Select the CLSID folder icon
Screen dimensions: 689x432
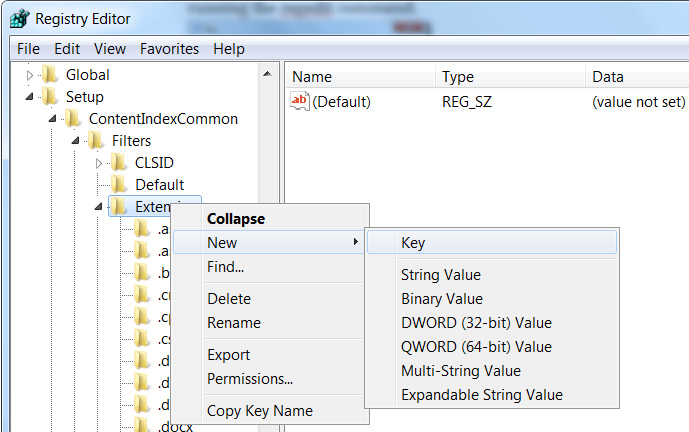pos(119,163)
